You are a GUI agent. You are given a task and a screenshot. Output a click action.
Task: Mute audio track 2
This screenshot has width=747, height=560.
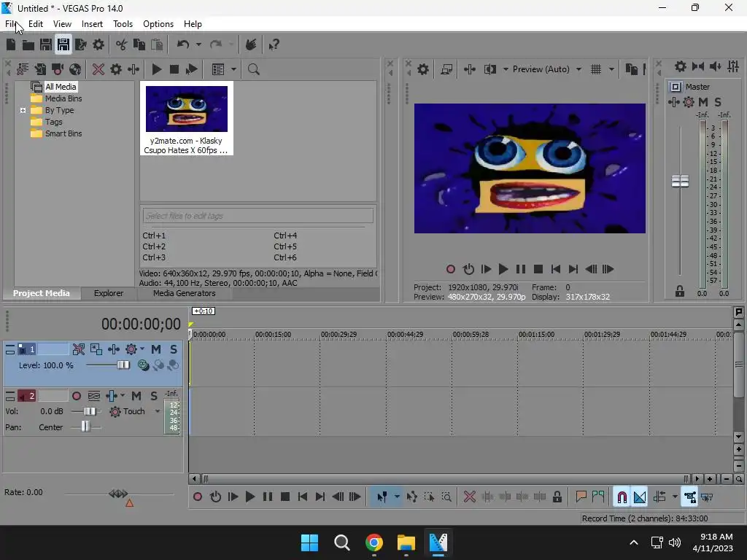coord(136,396)
